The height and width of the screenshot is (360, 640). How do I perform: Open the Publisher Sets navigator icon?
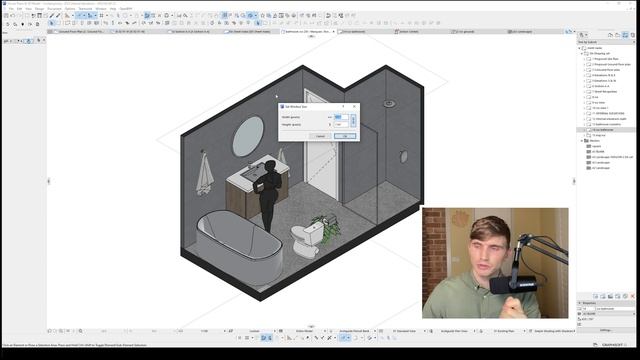click(632, 35)
